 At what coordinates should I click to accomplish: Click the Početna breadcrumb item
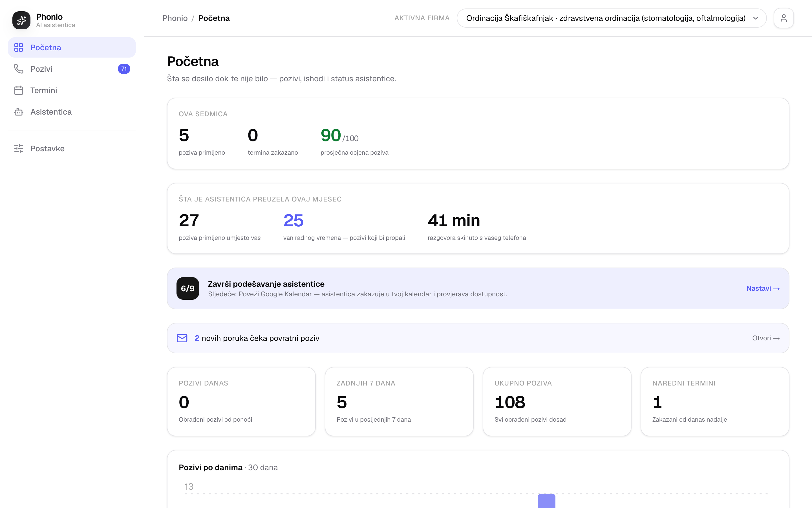pos(214,18)
